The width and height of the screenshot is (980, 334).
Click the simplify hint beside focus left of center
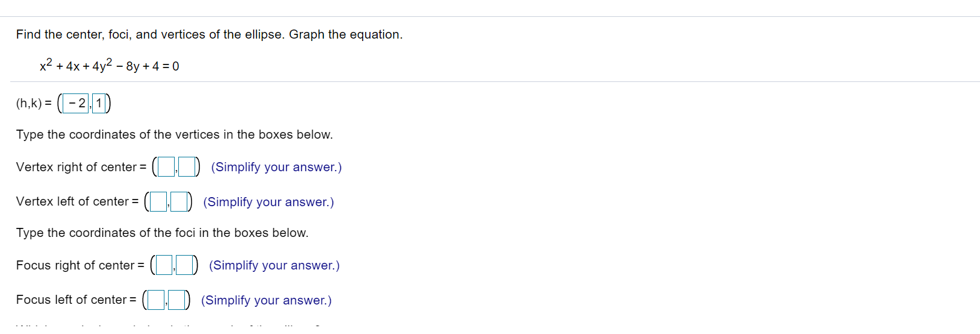pyautogui.click(x=266, y=300)
